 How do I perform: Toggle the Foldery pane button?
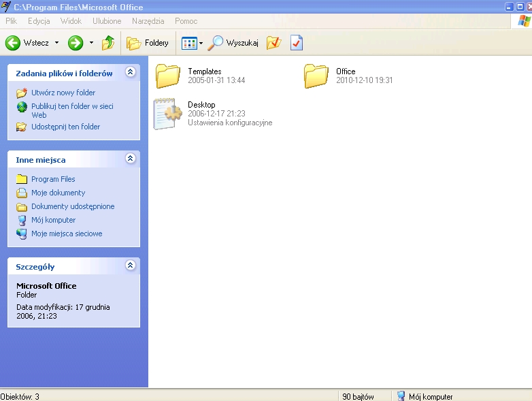point(148,43)
